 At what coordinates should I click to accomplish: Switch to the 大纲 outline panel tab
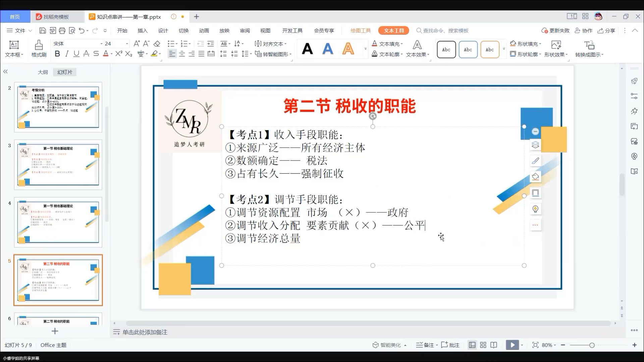pos(43,72)
